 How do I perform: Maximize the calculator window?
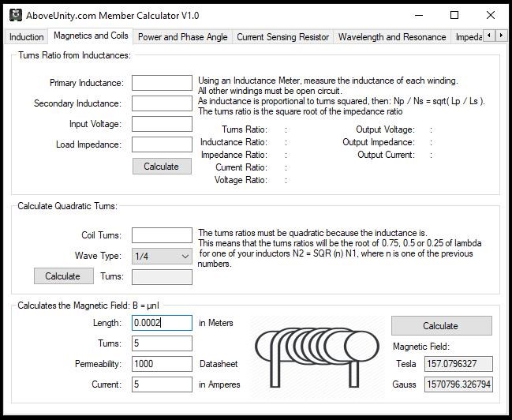click(x=454, y=15)
